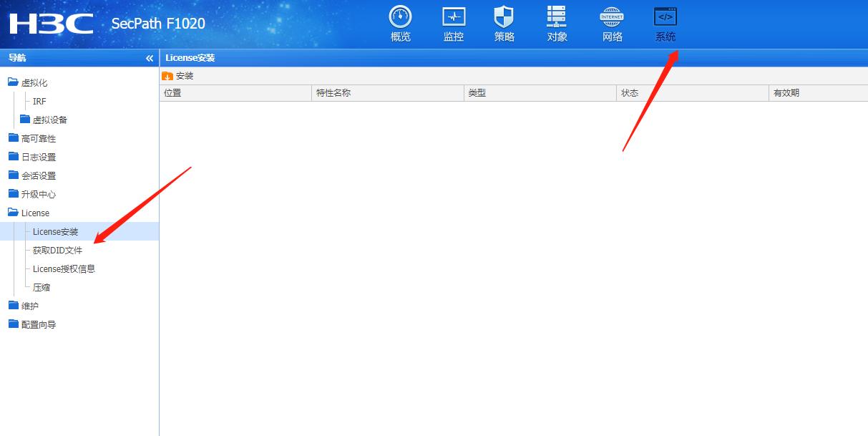Expand the 维护 folder in navigation
Image resolution: width=868 pixels, height=436 pixels.
[31, 305]
